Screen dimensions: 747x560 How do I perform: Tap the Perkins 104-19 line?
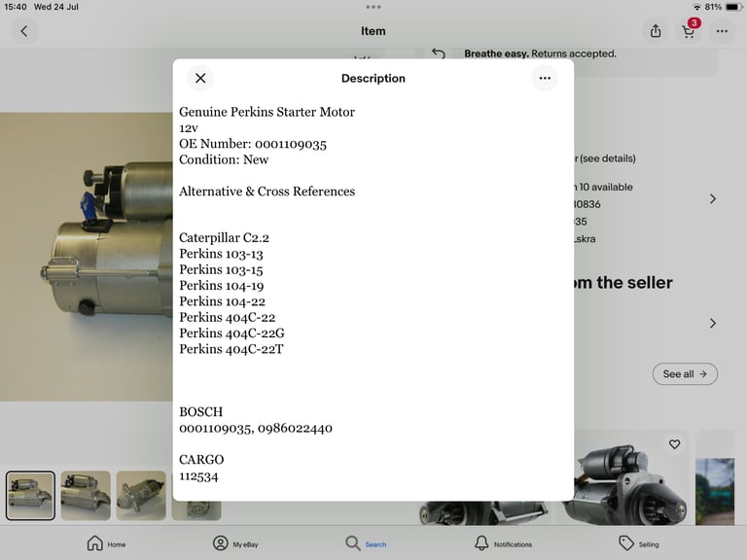(x=222, y=285)
